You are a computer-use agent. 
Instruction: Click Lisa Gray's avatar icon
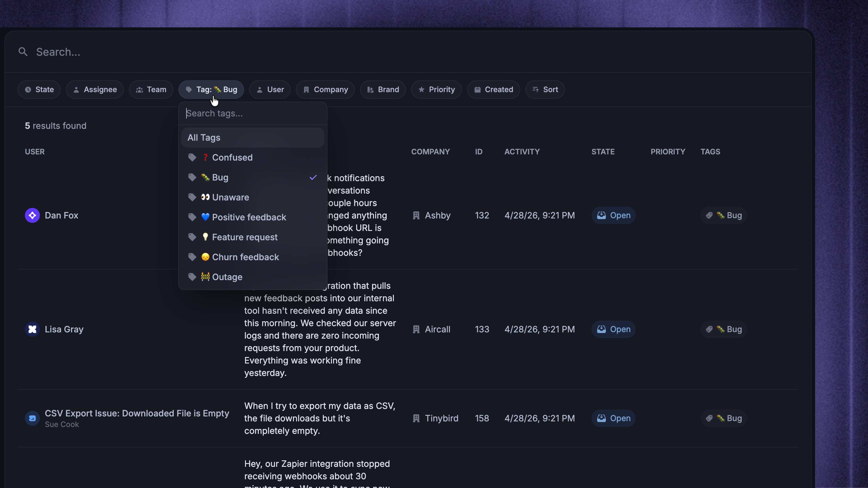pos(32,329)
